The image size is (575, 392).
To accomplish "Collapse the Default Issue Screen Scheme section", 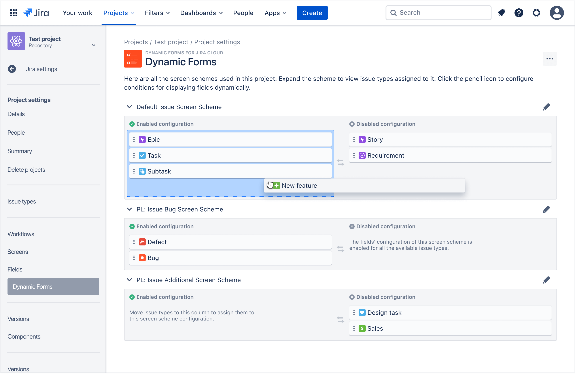I will click(x=129, y=107).
